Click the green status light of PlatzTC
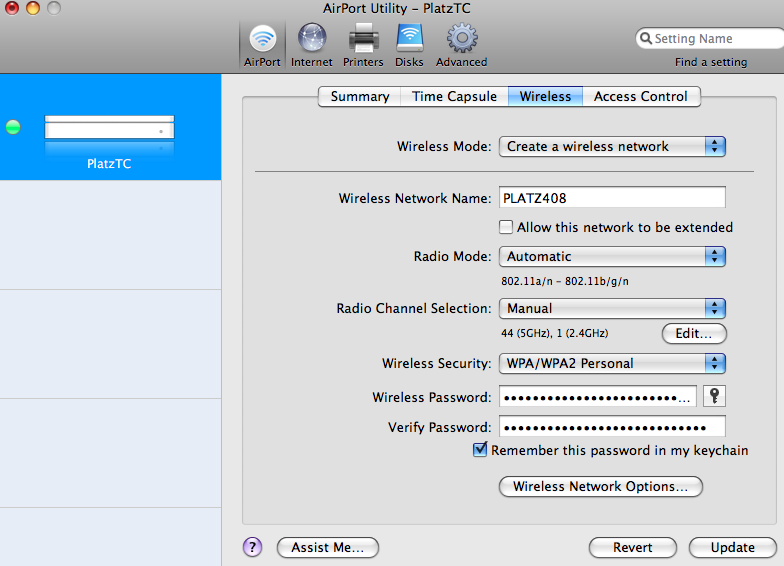The height and width of the screenshot is (566, 784). click(x=13, y=127)
